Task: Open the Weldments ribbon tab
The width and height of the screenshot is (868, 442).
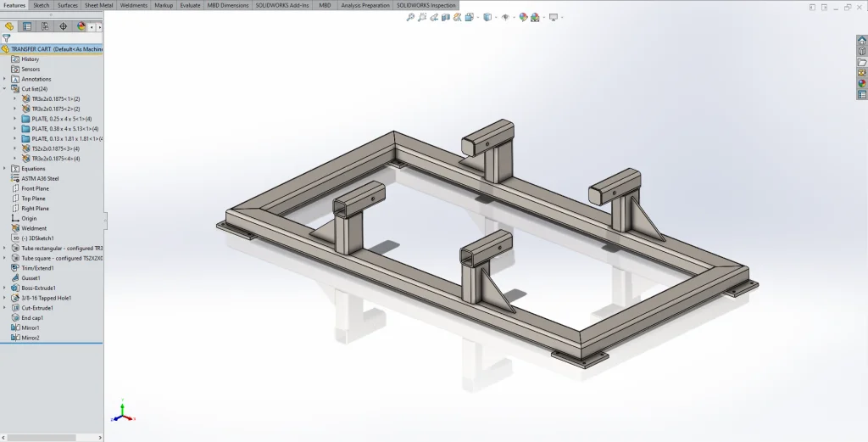Action: click(133, 5)
